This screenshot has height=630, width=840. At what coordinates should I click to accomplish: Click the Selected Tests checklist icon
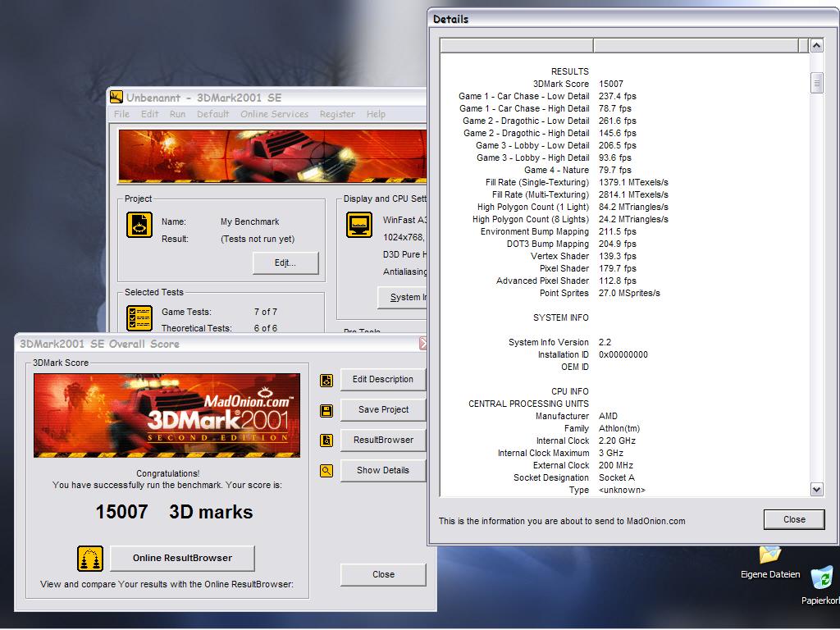pos(139,318)
